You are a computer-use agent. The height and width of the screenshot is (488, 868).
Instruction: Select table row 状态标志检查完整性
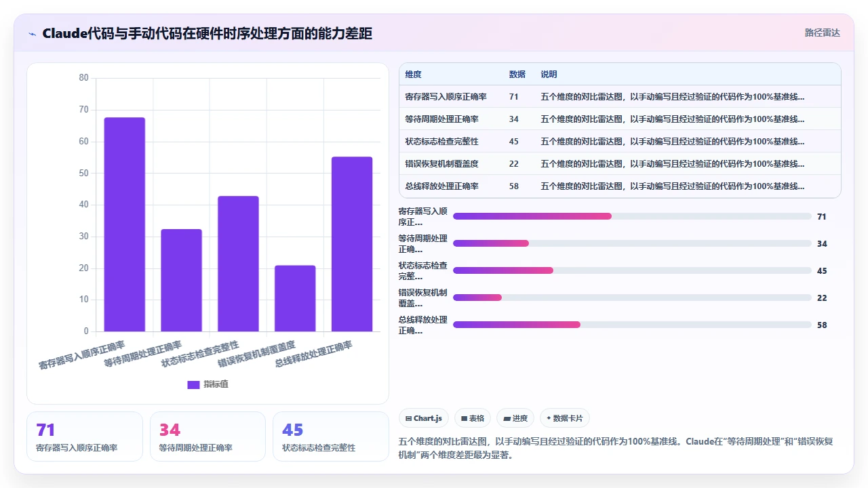620,142
